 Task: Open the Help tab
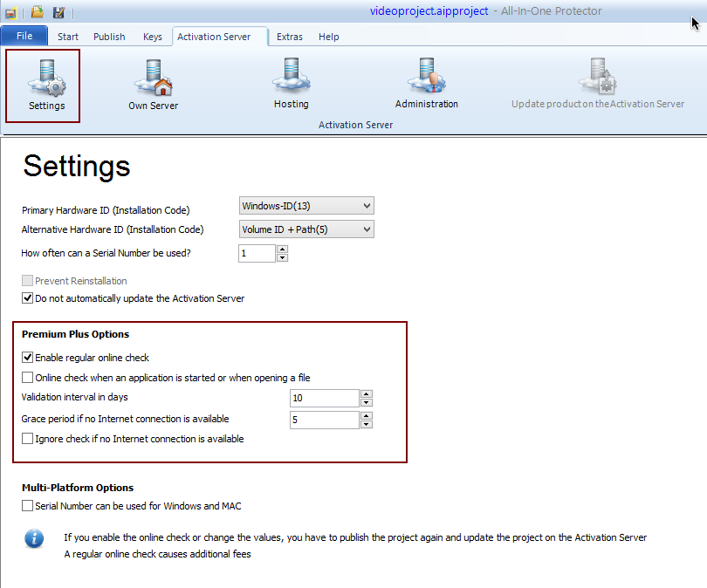tap(329, 37)
